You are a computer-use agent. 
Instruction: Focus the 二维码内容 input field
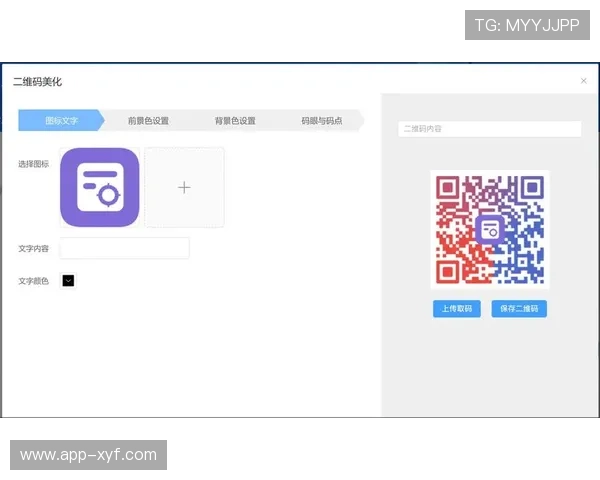[x=489, y=129]
